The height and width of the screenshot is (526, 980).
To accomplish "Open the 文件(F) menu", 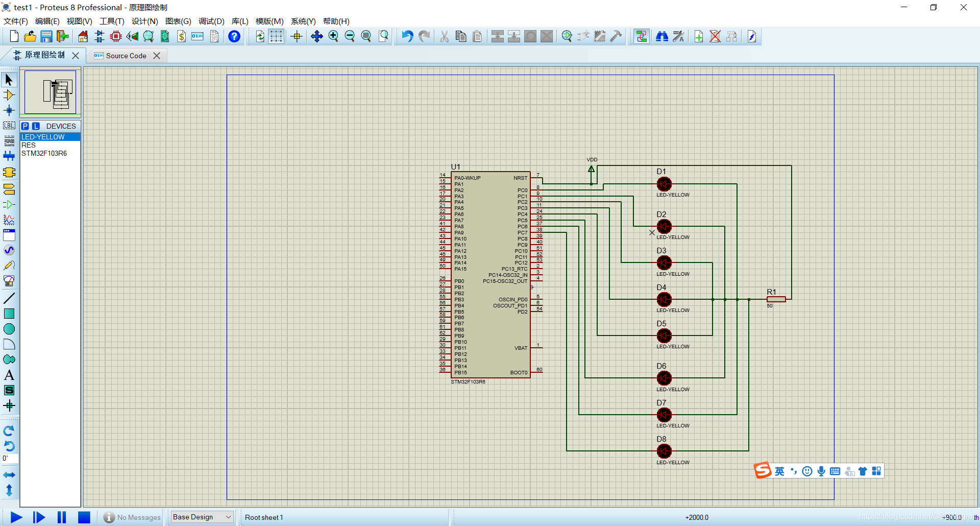I will (16, 21).
